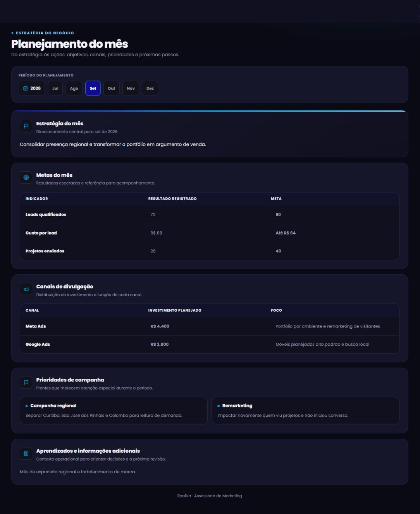Click the result value R$ 68
Viewport: 420px width, 514px height.
[157, 233]
